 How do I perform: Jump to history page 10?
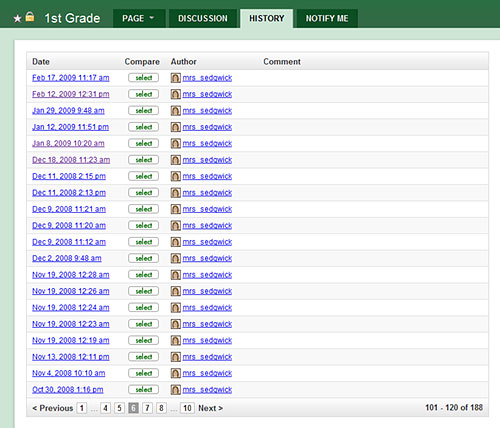pyautogui.click(x=187, y=408)
